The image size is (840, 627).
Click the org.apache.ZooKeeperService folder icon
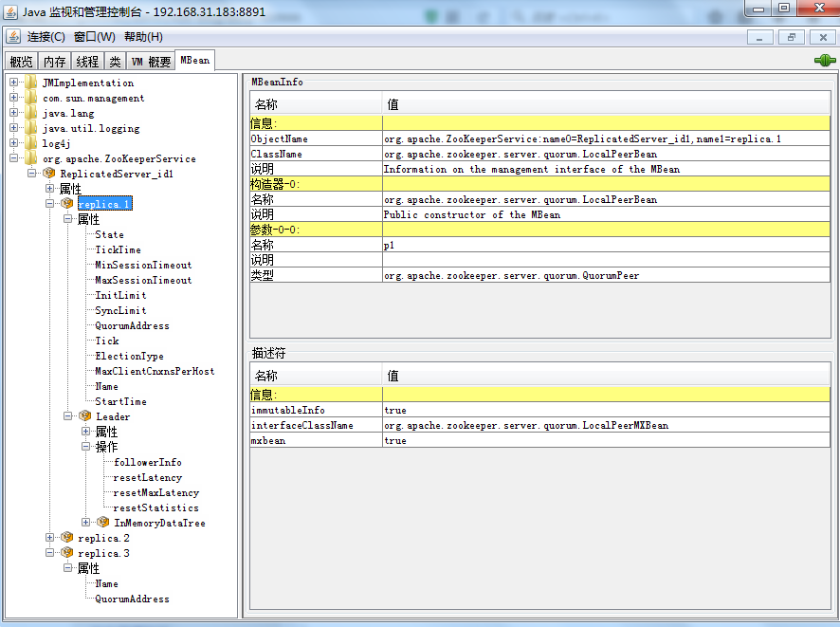pos(31,158)
